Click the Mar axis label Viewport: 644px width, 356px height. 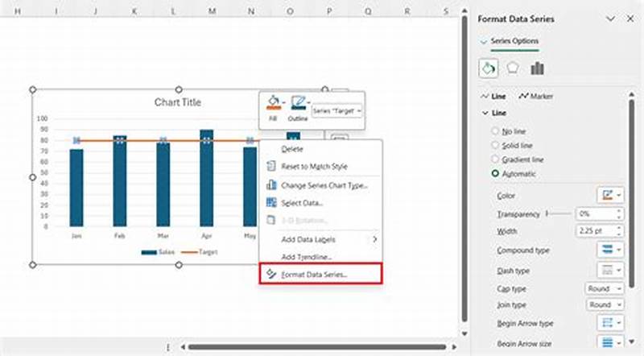pyautogui.click(x=163, y=235)
